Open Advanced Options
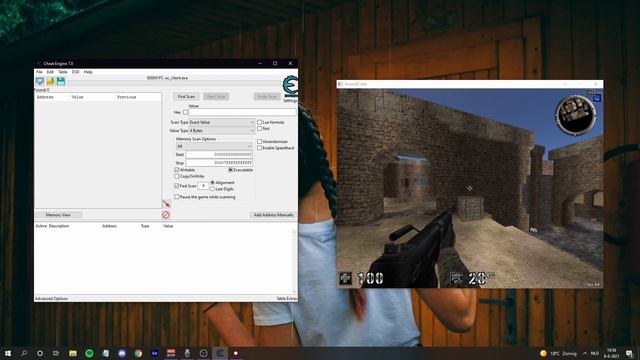The width and height of the screenshot is (640, 360). pyautogui.click(x=51, y=299)
